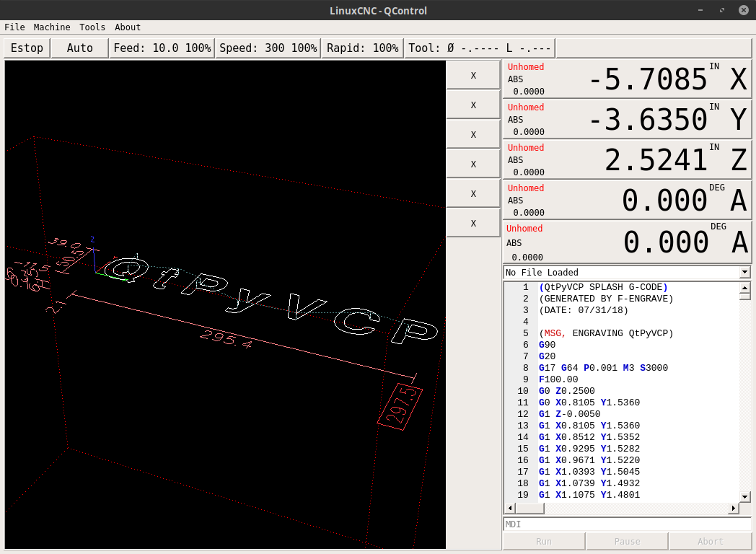The image size is (756, 554).
Task: Click the horizontal scrollbar left arrow
Action: [x=510, y=509]
